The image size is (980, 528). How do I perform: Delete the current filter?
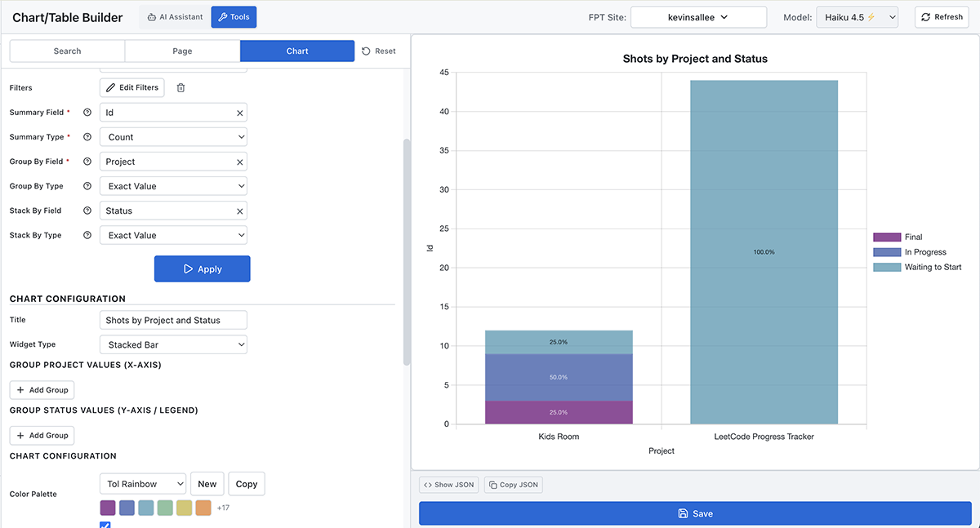click(182, 87)
